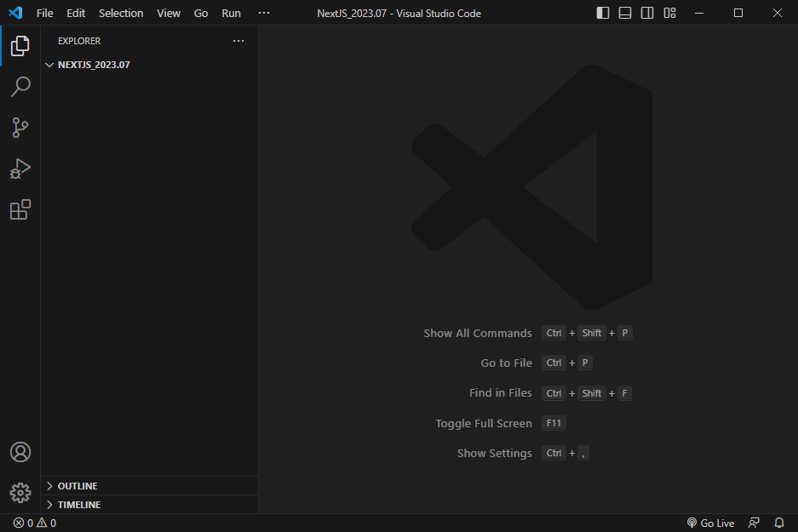Open the Accounts icon in activity bar
Image resolution: width=798 pixels, height=532 pixels.
click(20, 452)
